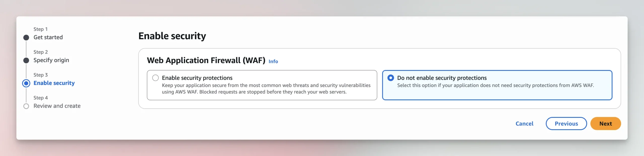The image size is (644, 156).
Task: Go to the 'Get started' step
Action: pos(48,37)
